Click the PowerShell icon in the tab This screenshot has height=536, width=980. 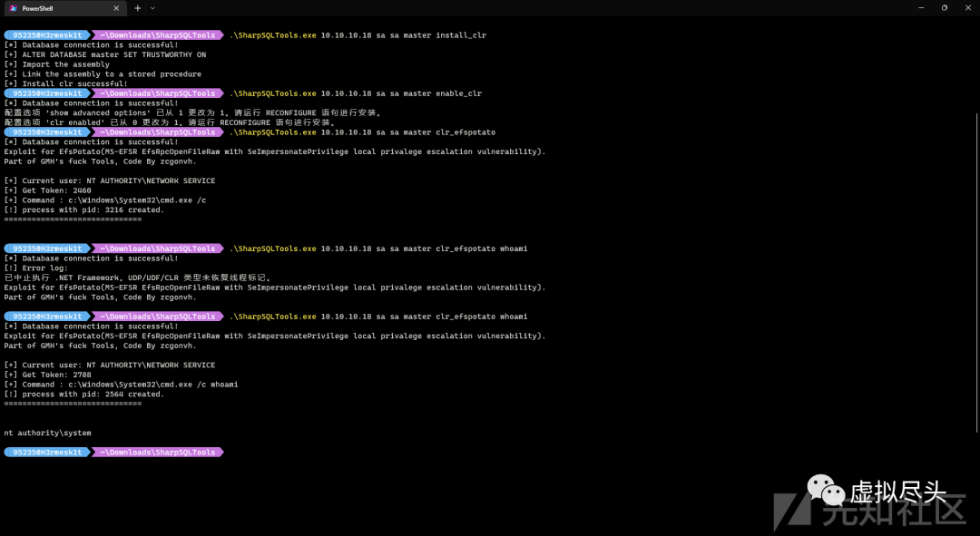point(13,8)
